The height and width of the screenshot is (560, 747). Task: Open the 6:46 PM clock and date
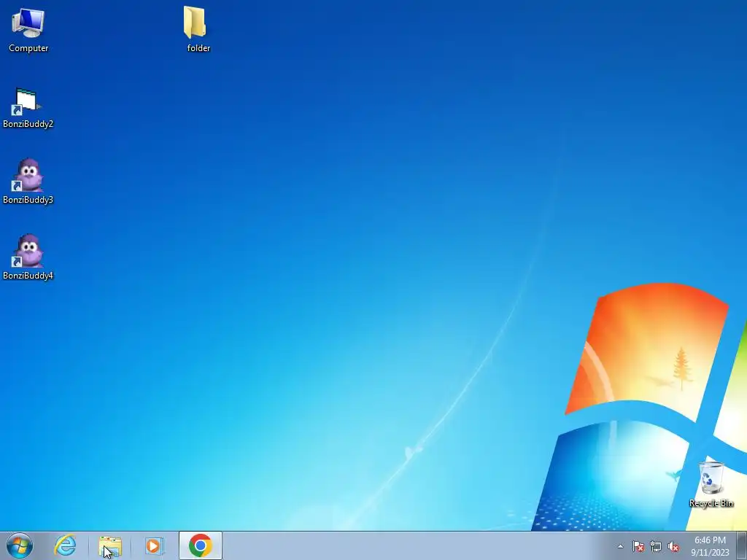pyautogui.click(x=710, y=546)
